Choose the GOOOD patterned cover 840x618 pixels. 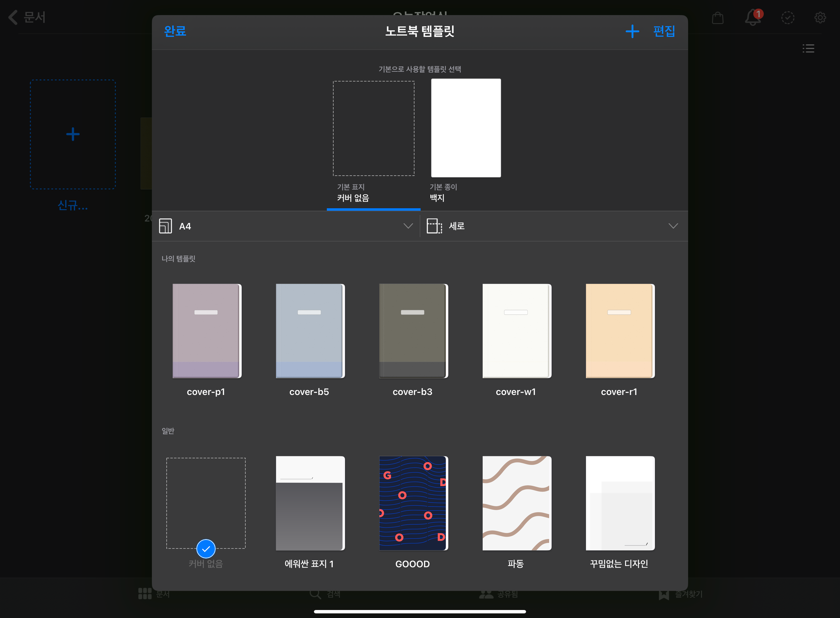point(414,503)
